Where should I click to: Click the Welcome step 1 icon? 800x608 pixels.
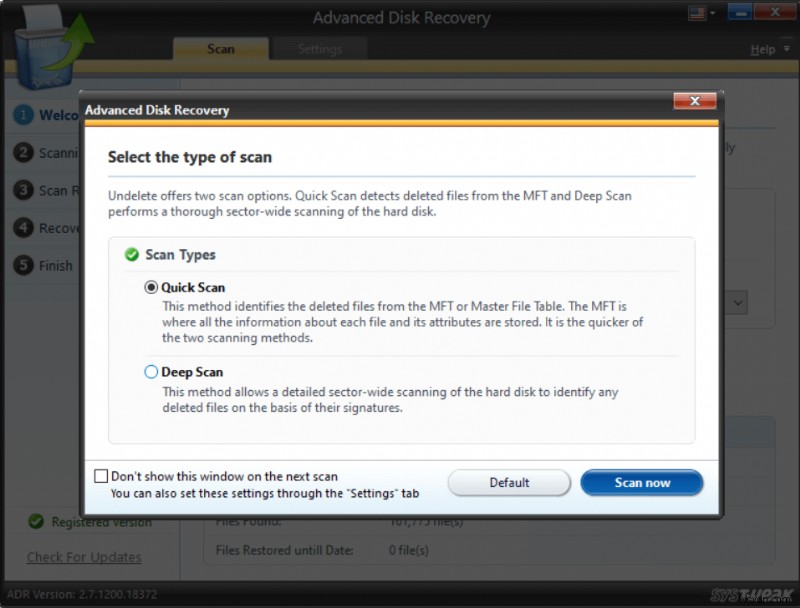coord(22,115)
